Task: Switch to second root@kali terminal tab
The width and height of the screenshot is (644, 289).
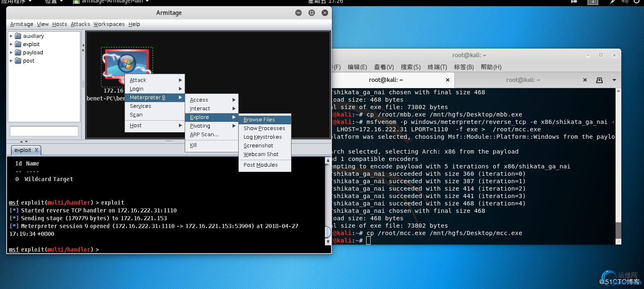Action: (523, 80)
